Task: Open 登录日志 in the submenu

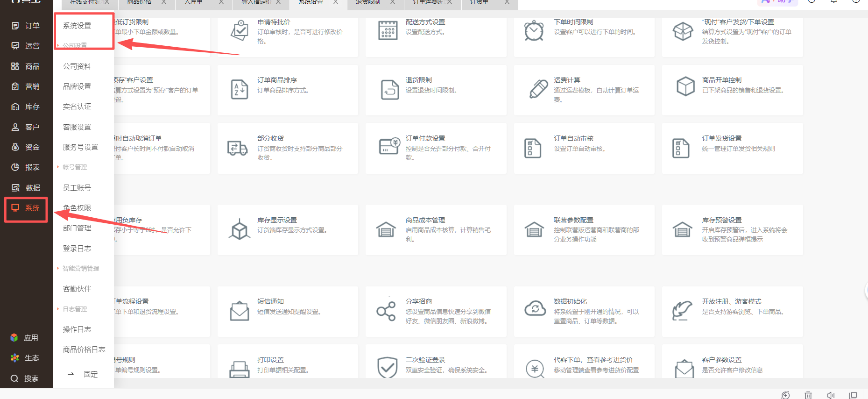Action: [77, 249]
